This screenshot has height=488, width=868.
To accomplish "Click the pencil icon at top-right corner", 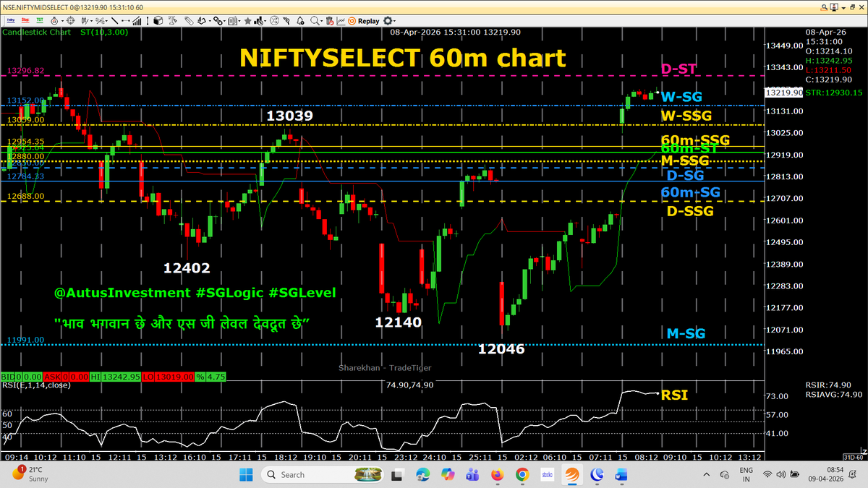I will (x=823, y=7).
